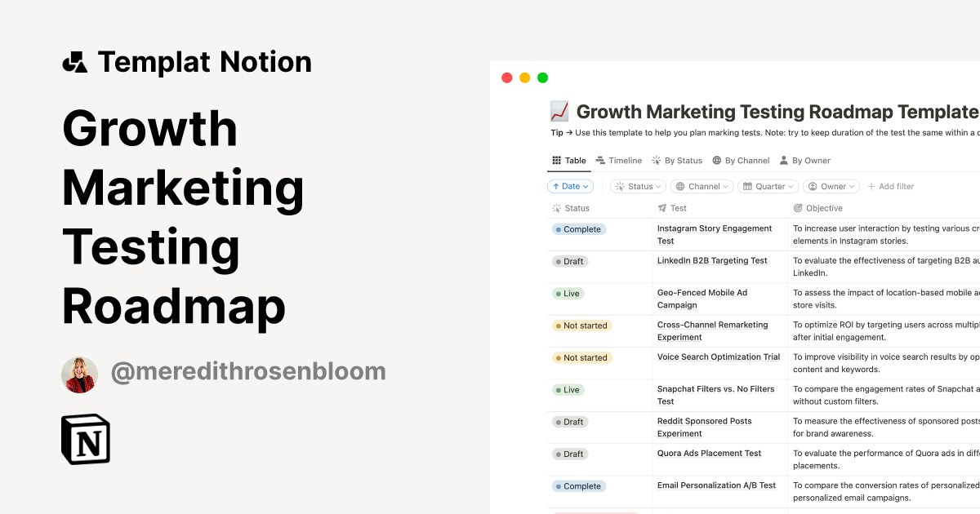Expand the Owner filter options
The height and width of the screenshot is (514, 980).
pos(831,186)
